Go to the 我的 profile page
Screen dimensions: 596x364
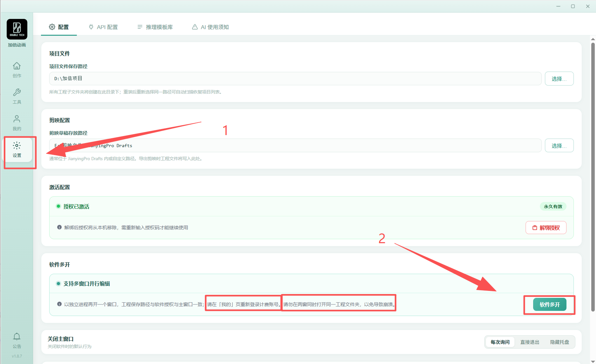[17, 123]
